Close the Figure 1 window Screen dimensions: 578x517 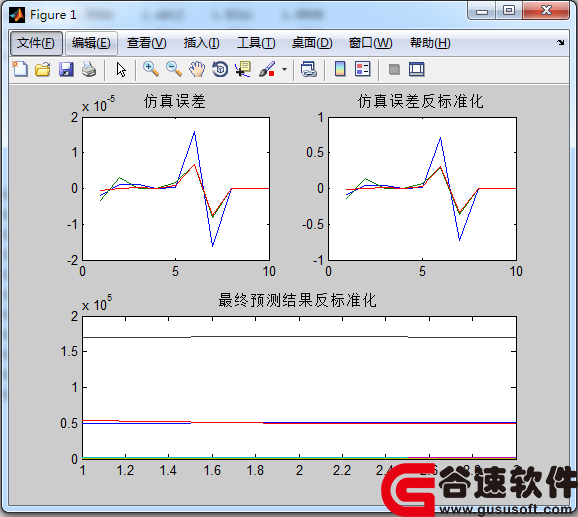click(x=546, y=10)
